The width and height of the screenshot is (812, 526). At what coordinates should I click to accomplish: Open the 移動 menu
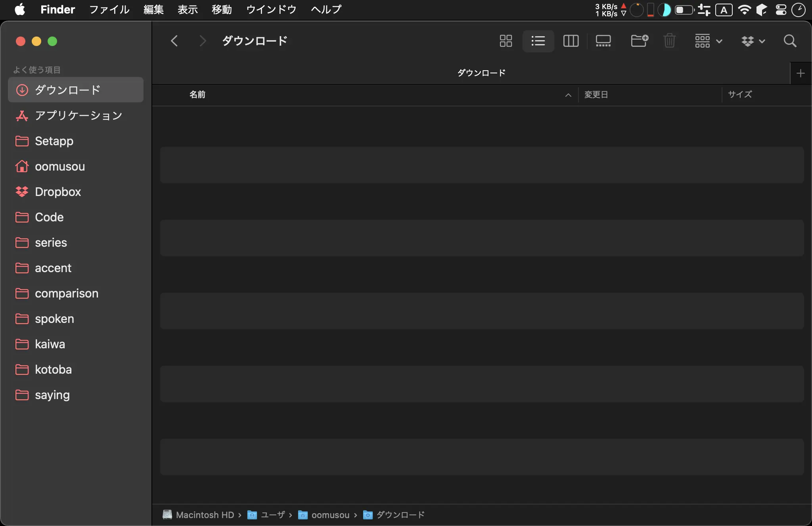pyautogui.click(x=222, y=10)
